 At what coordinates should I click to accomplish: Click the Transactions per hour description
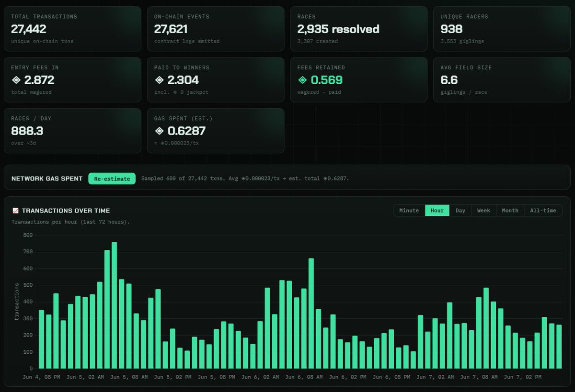coord(70,222)
